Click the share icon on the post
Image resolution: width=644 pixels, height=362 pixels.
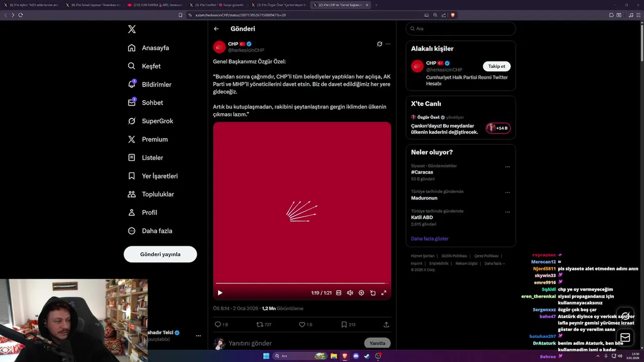point(386,325)
